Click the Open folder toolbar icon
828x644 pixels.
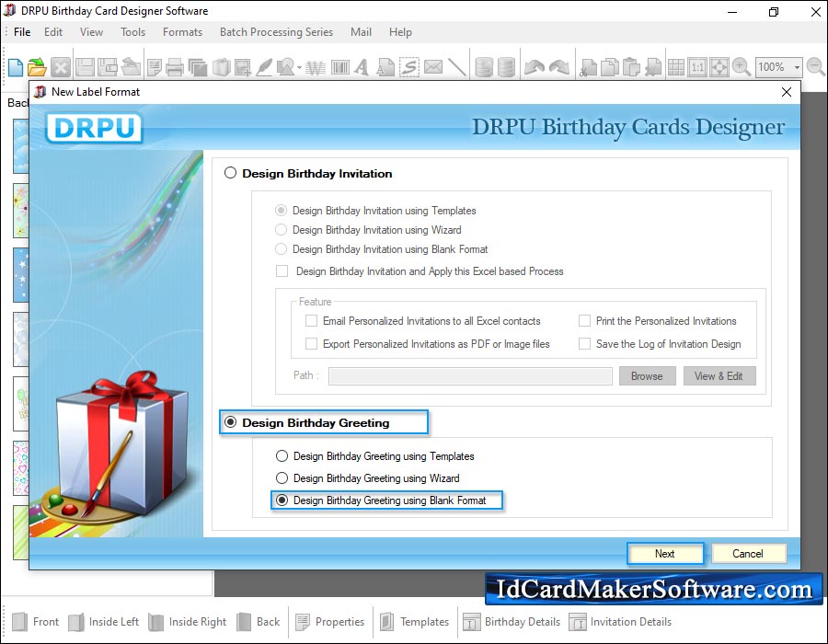pyautogui.click(x=37, y=67)
